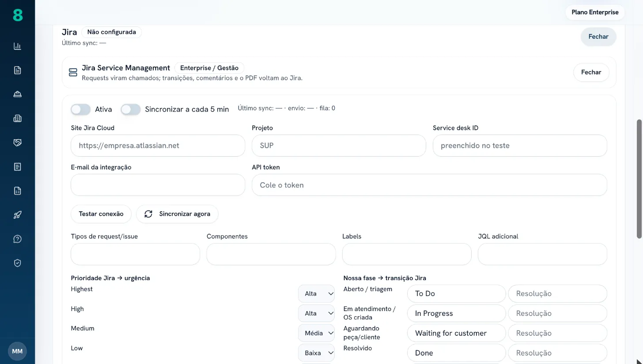The image size is (643, 364).
Task: Open the Highest priority urgency dropdown
Action: 316,293
